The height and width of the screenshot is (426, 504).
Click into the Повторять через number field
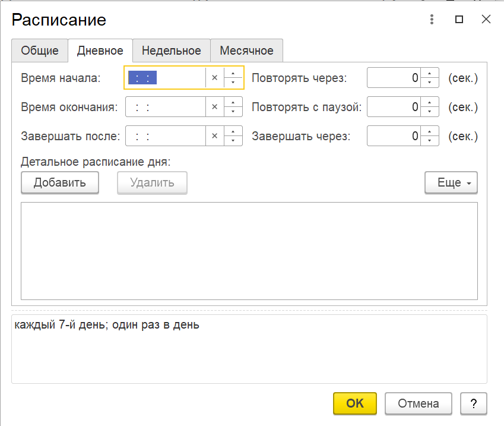pos(394,78)
